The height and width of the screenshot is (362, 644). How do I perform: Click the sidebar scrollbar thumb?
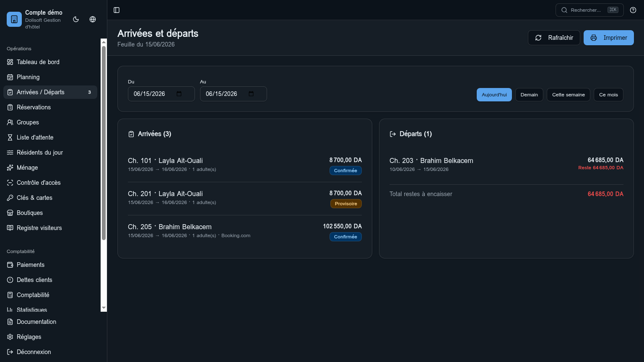tap(104, 143)
